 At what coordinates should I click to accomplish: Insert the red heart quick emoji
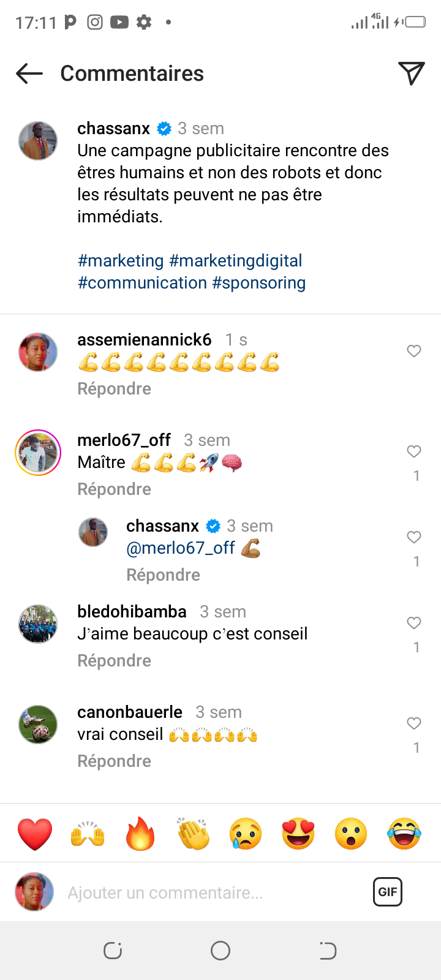[x=35, y=834]
